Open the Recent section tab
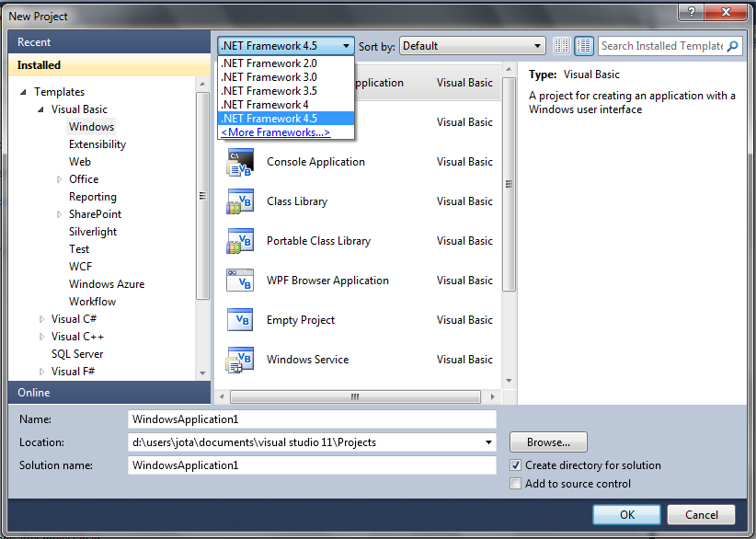Screen dimensions: 756x539 (109, 42)
